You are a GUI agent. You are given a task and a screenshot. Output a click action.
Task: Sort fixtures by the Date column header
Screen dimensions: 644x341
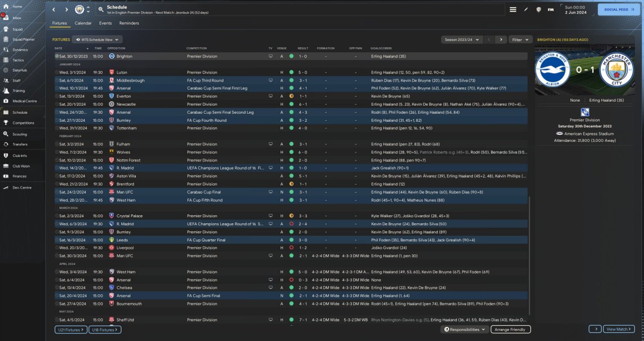[59, 48]
